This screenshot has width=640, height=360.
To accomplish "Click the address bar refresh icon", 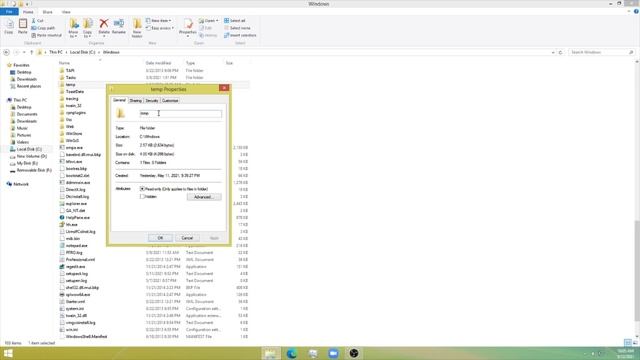I will coord(560,52).
